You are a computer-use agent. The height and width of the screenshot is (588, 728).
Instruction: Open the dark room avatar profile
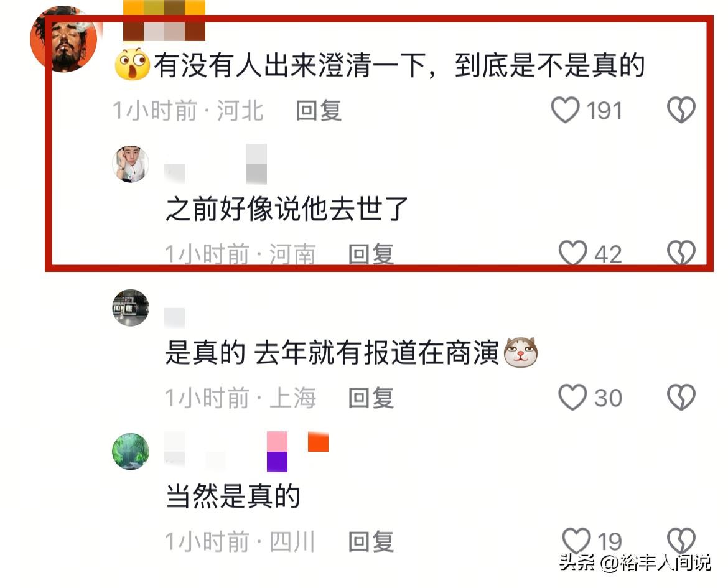131,307
